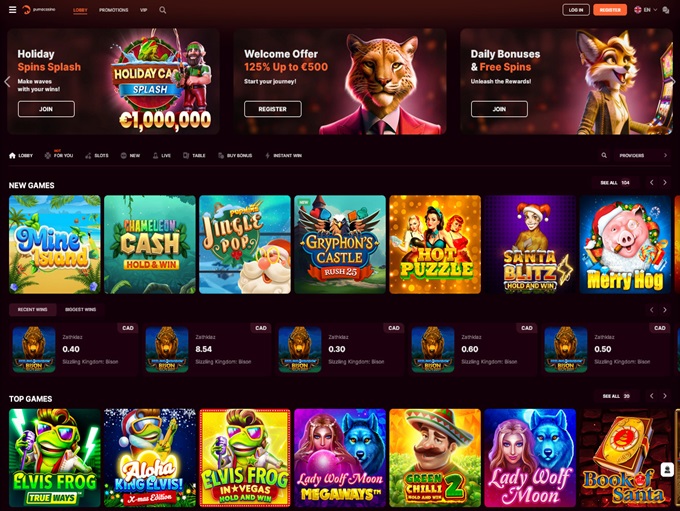Screen dimensions: 680x511
Task: Select the Slots category tab
Action: pyautogui.click(x=97, y=155)
